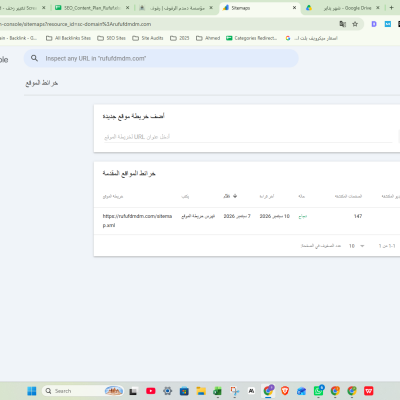Image resolution: width=400 pixels, height=400 pixels.
Task: Open WhatsApp from the taskbar
Action: pos(319,391)
